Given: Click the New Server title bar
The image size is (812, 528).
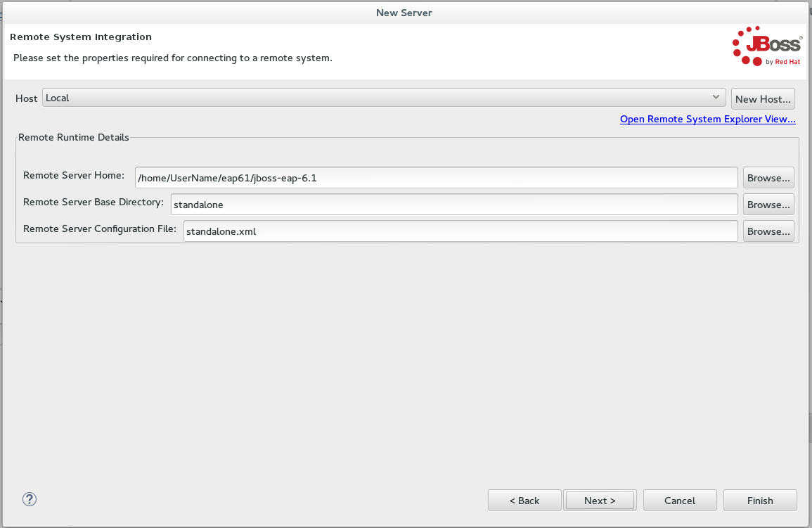Looking at the screenshot, I should click(404, 13).
